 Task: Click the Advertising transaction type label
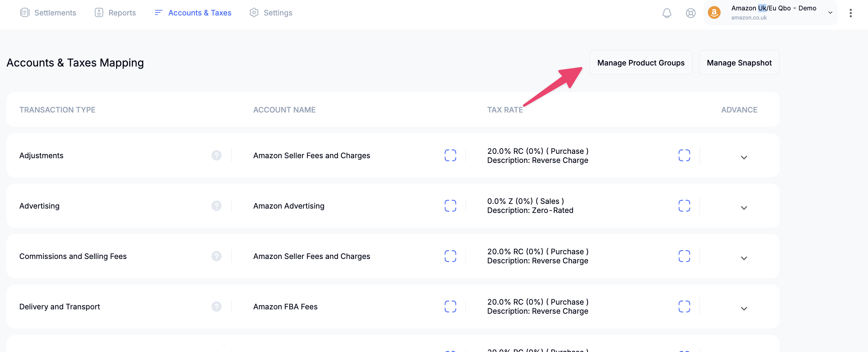pyautogui.click(x=39, y=206)
